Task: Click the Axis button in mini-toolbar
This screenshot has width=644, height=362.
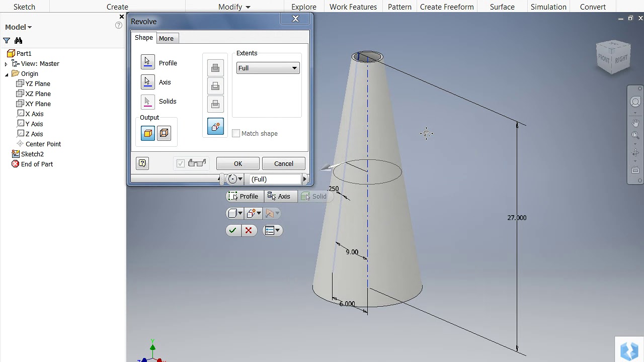Action: pyautogui.click(x=280, y=197)
